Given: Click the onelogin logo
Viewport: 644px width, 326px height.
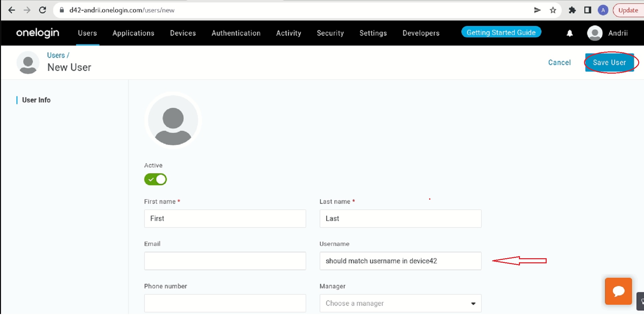Looking at the screenshot, I should point(38,33).
